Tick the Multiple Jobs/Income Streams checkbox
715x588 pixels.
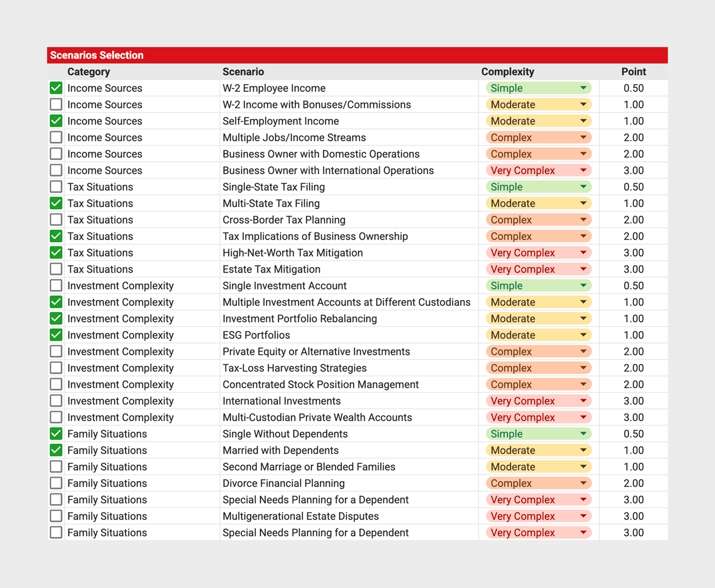point(56,138)
